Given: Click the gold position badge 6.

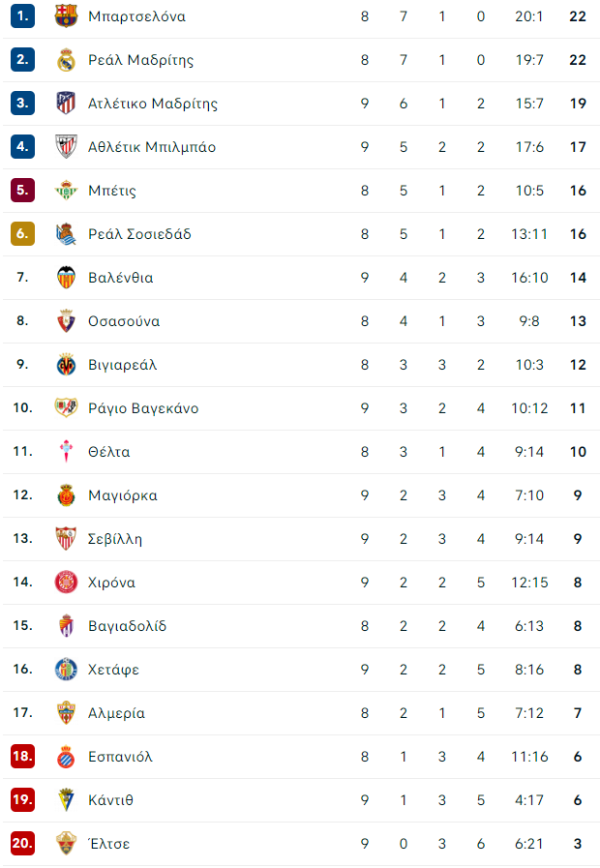Looking at the screenshot, I should click(22, 233).
